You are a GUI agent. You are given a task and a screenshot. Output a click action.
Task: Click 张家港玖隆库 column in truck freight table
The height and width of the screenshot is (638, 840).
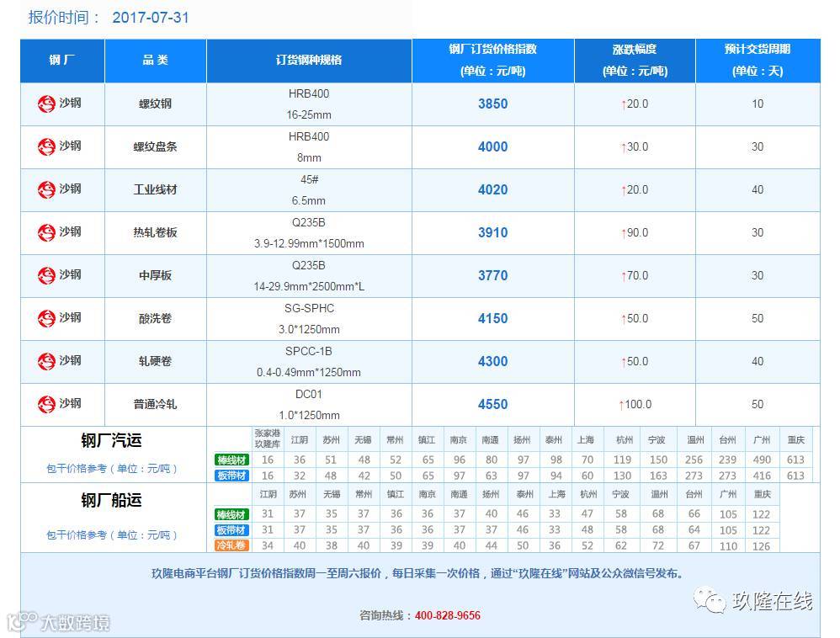(268, 439)
